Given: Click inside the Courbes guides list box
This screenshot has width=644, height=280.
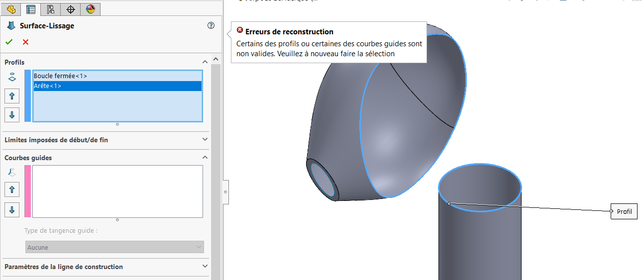Looking at the screenshot, I should point(117,191).
